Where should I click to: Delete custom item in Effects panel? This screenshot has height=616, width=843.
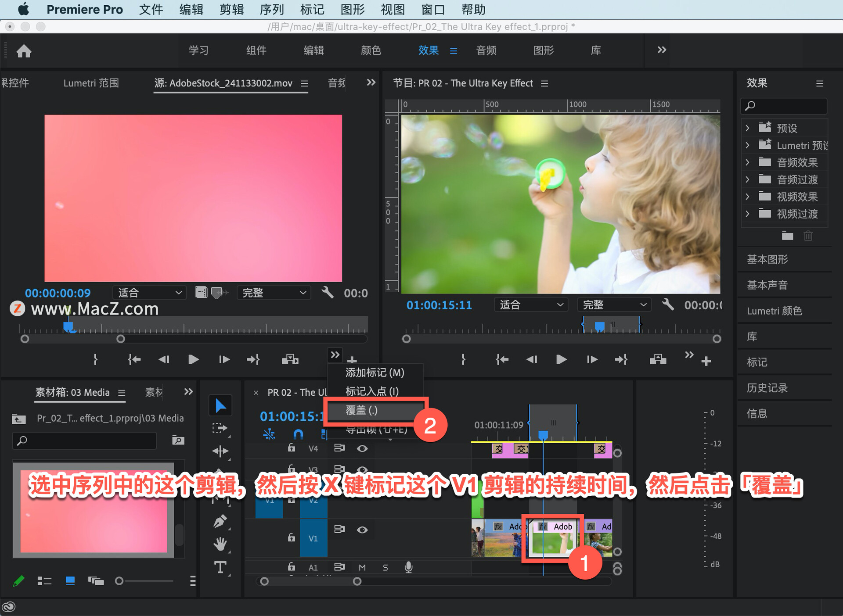808,236
